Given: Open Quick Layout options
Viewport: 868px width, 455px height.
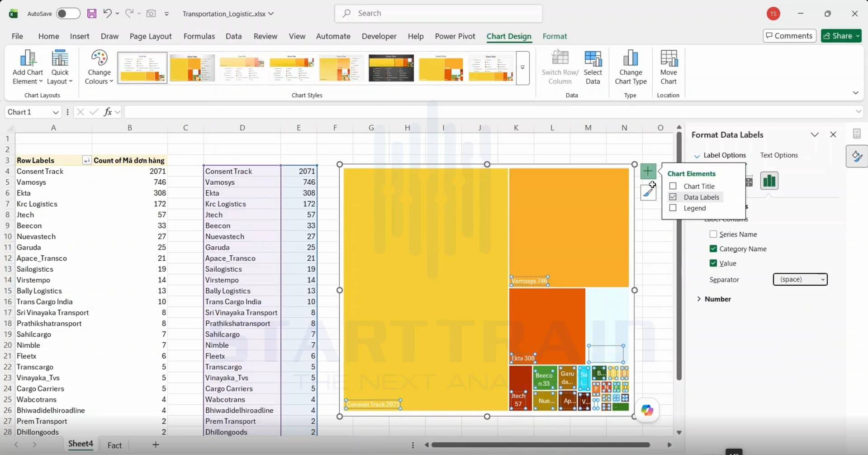Looking at the screenshot, I should point(60,67).
